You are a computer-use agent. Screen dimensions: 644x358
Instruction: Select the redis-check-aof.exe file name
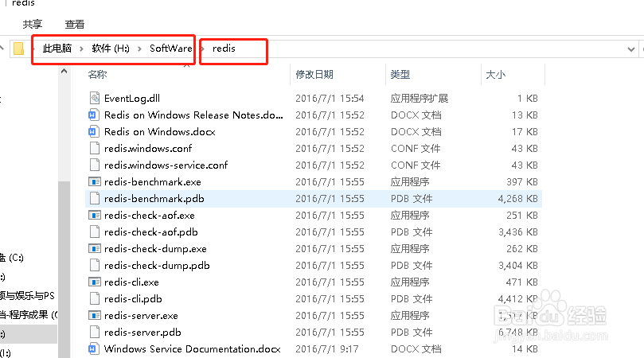coord(150,215)
